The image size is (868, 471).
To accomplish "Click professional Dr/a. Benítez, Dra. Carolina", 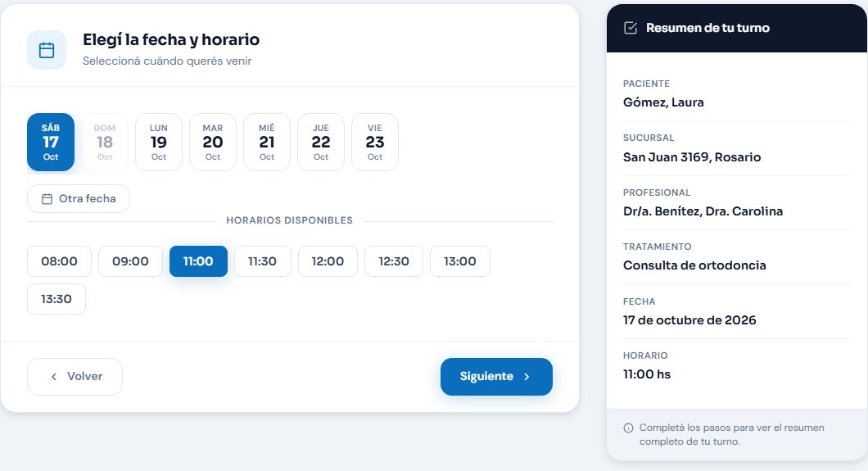I will [x=703, y=211].
